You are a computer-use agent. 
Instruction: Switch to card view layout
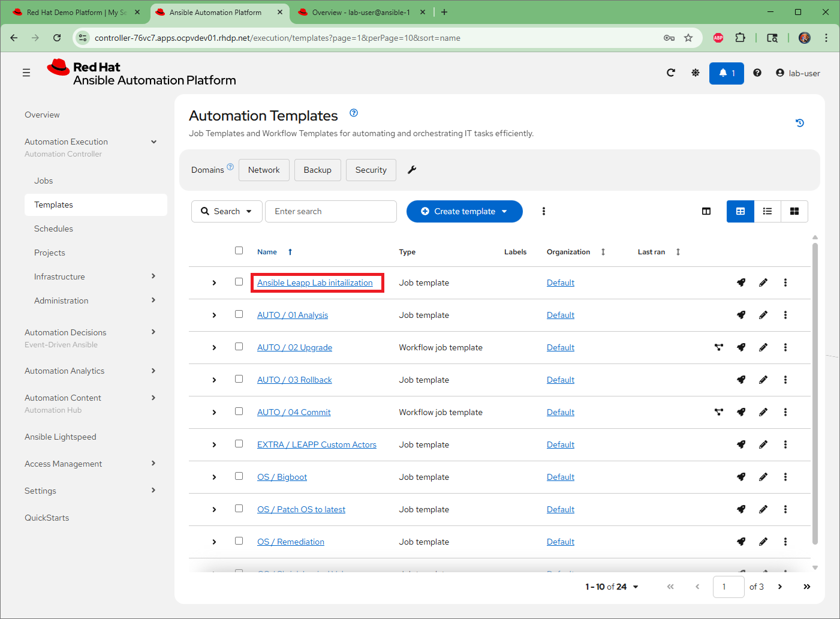tap(794, 211)
